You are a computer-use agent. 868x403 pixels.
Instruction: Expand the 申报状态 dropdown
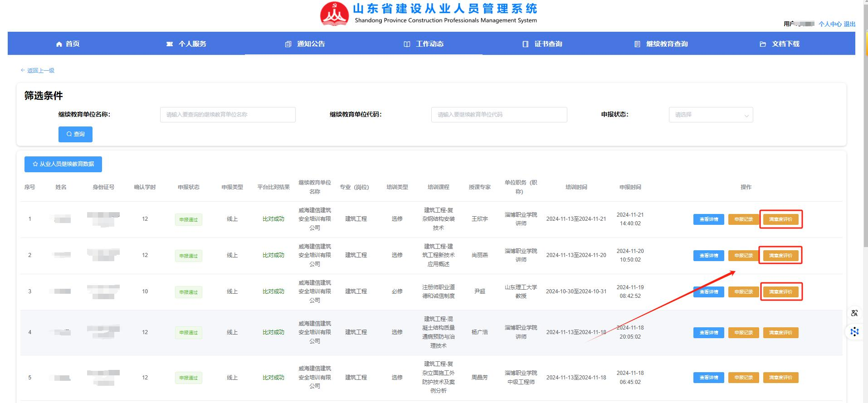(711, 115)
